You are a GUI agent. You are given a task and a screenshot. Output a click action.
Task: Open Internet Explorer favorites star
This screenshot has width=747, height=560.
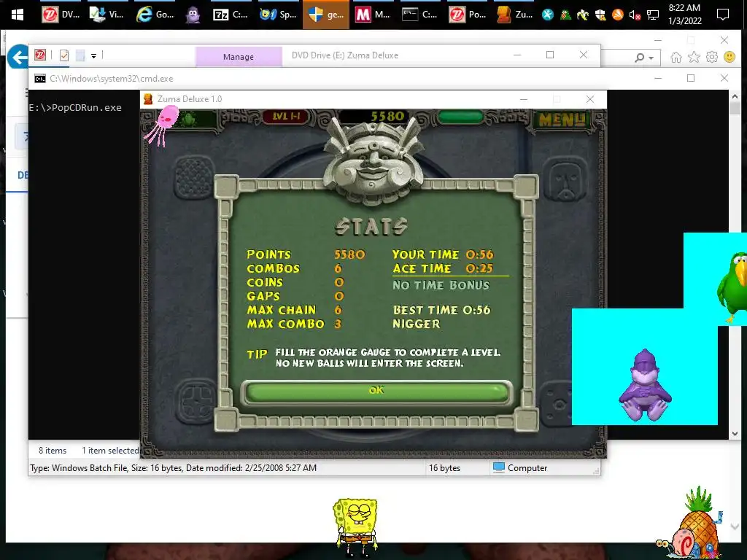tap(694, 58)
